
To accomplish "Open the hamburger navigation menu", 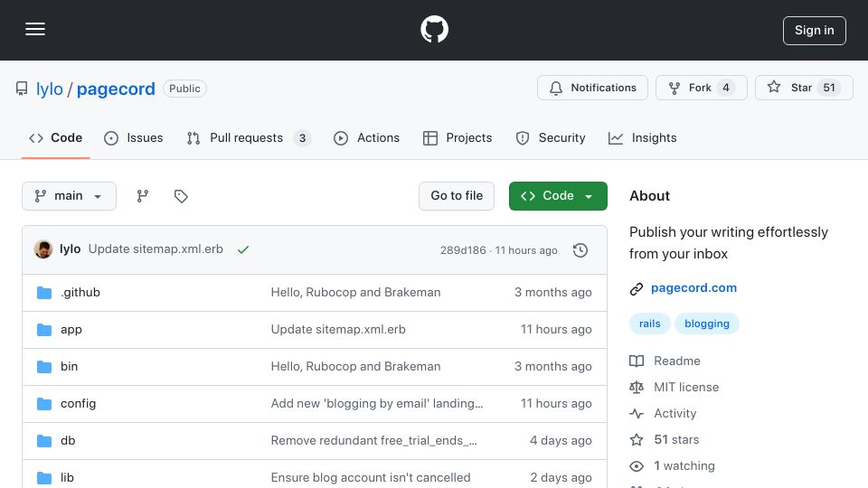I will pyautogui.click(x=35, y=29).
